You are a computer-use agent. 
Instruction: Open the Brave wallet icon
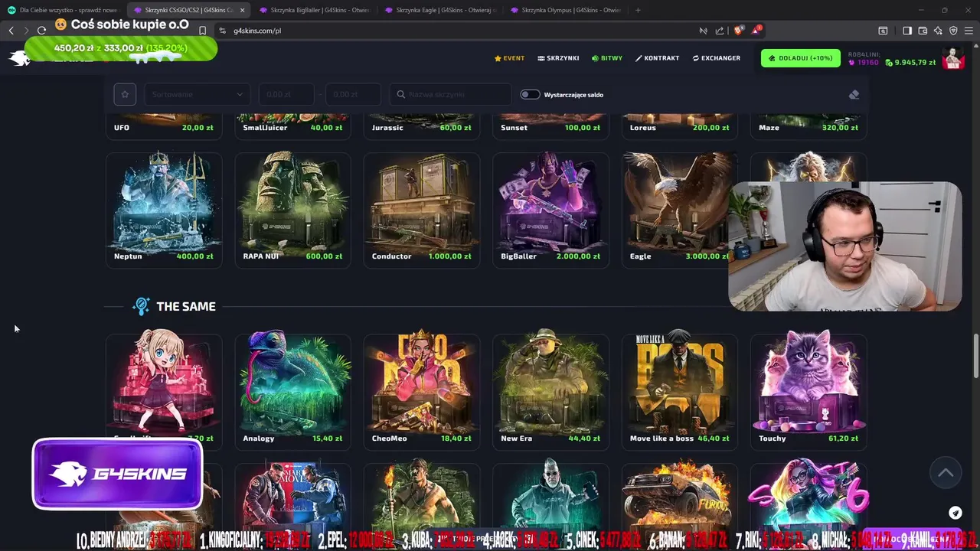pos(923,31)
